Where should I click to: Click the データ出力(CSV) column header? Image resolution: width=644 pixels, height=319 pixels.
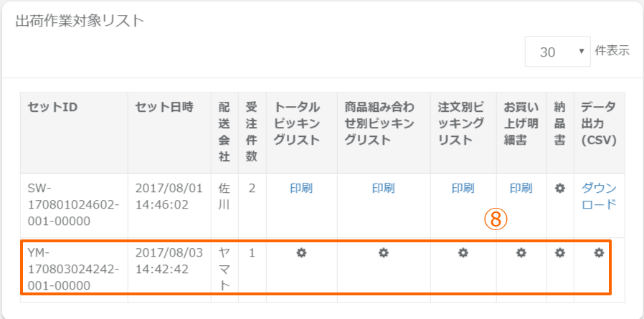click(x=599, y=123)
